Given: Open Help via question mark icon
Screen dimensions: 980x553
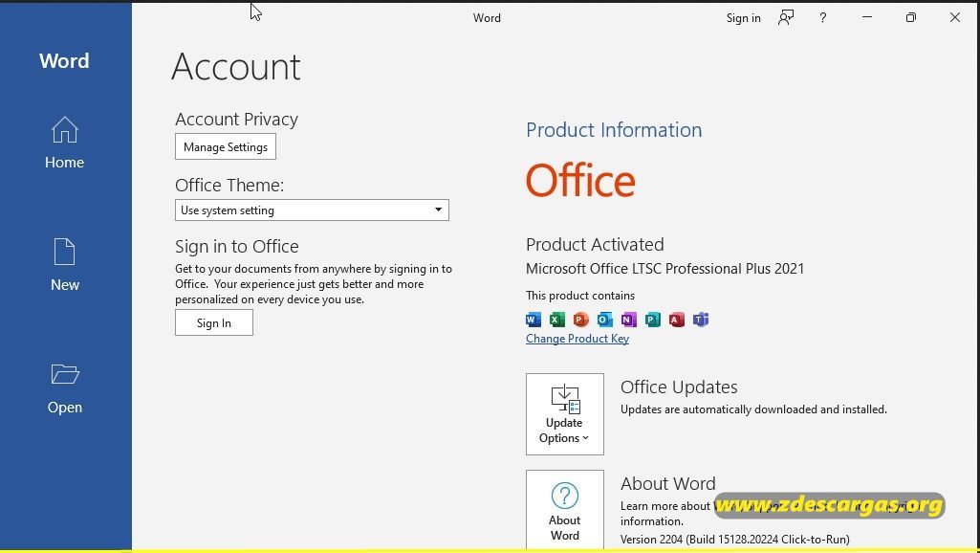Looking at the screenshot, I should (x=822, y=17).
